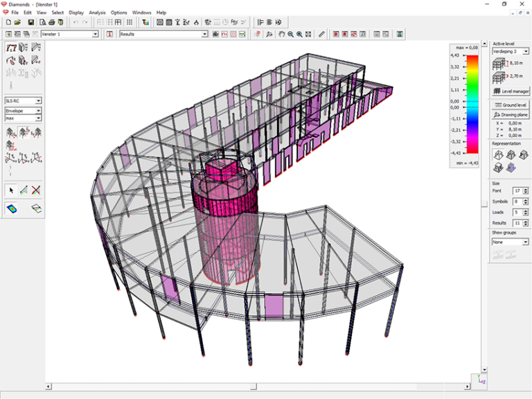Viewport: 532px width, 399px height.
Task: Select the Pan hand tool
Action: click(x=281, y=34)
